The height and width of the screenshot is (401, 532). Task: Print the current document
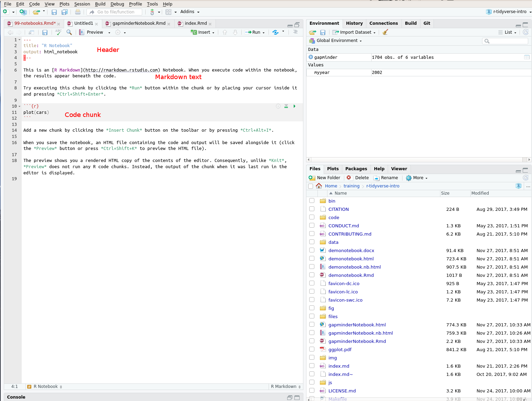[77, 11]
